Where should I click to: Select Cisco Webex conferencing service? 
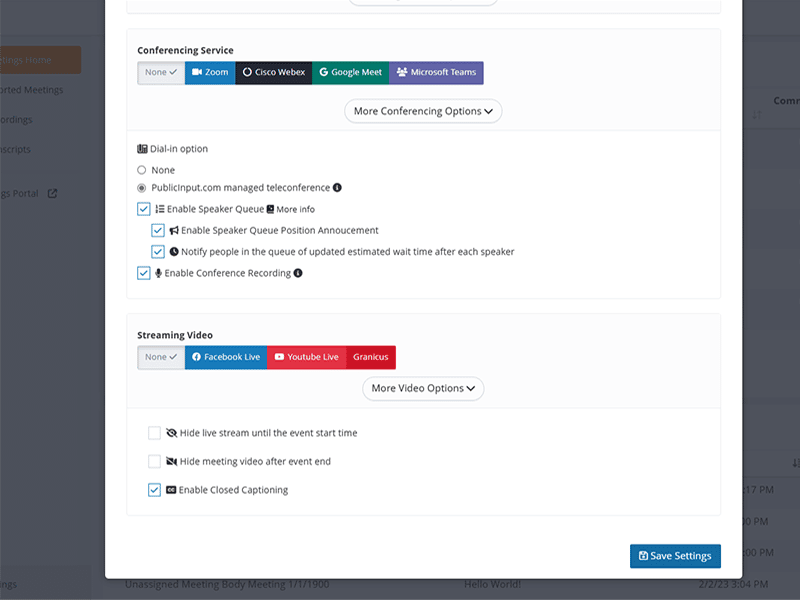point(273,73)
